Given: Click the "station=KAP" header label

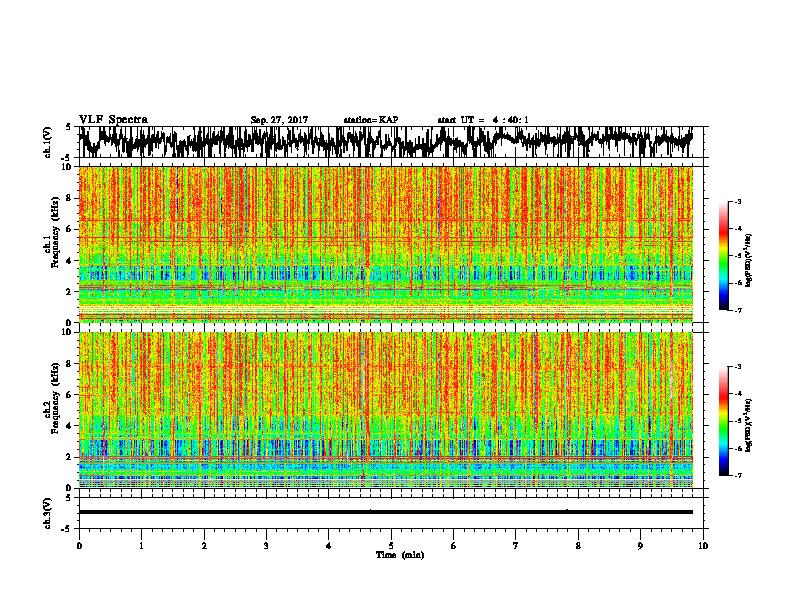Looking at the screenshot, I should pyautogui.click(x=371, y=120).
